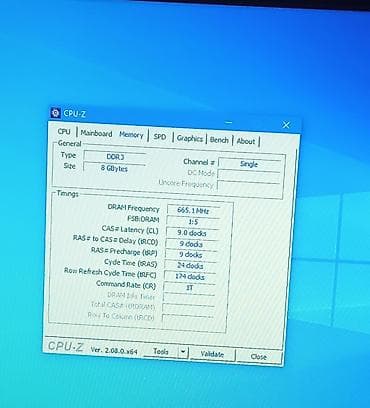370x408 pixels.
Task: Click the empty DRAM Idle Timer field
Action: [x=189, y=298]
